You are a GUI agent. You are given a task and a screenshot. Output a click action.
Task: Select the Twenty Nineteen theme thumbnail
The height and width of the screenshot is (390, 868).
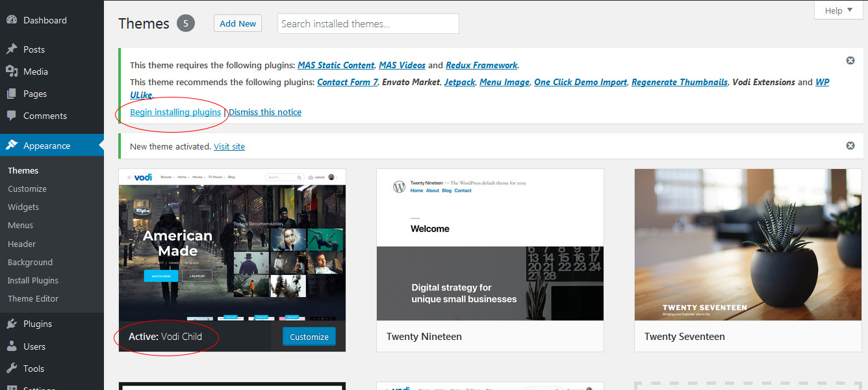[490, 244]
